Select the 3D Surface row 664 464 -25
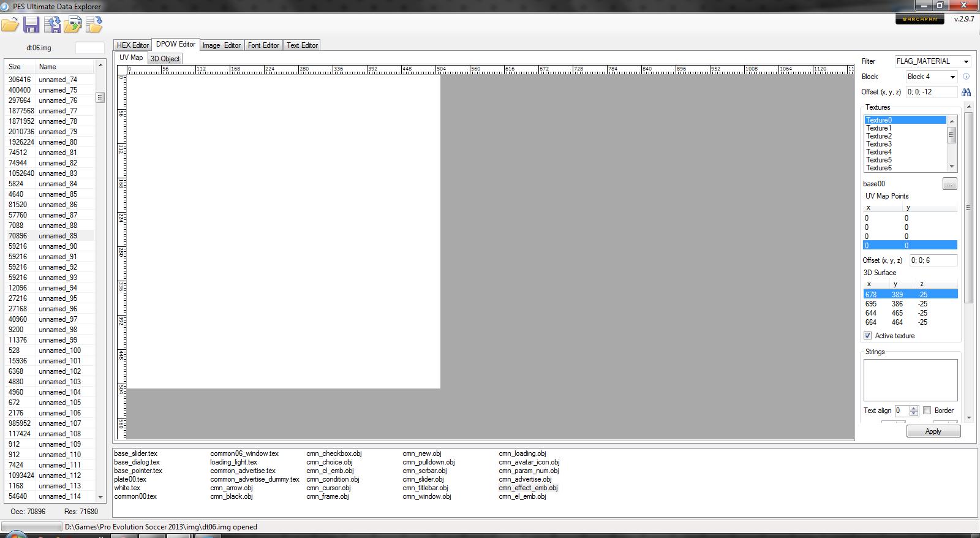 tap(910, 322)
